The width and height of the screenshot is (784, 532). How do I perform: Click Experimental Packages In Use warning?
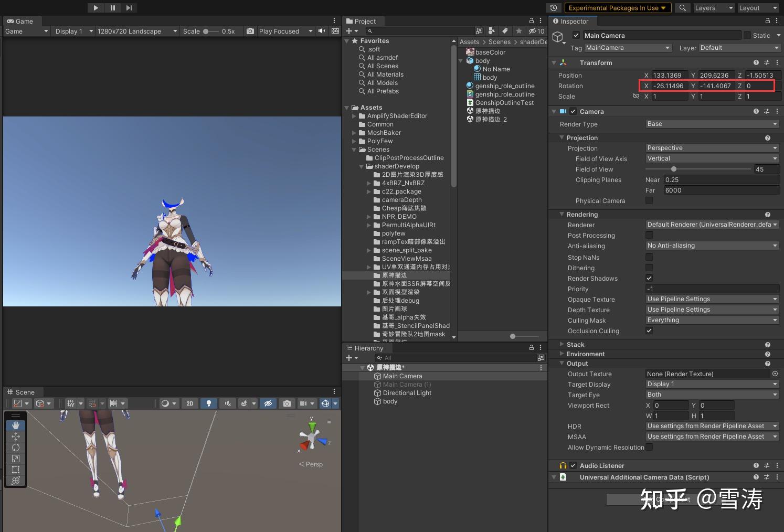tap(617, 7)
